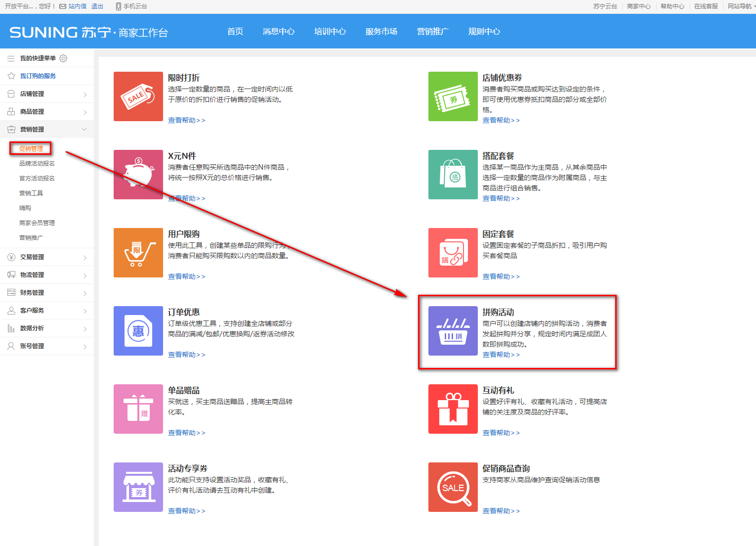The height and width of the screenshot is (546, 756).
Task: Click 查看帮助 under 促销商品查询
Action: pyautogui.click(x=501, y=511)
